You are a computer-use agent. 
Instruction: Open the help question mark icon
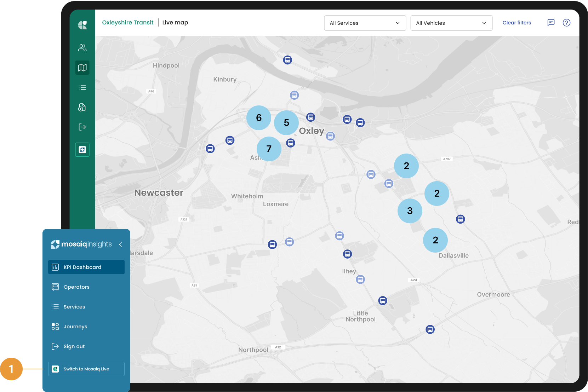(566, 23)
